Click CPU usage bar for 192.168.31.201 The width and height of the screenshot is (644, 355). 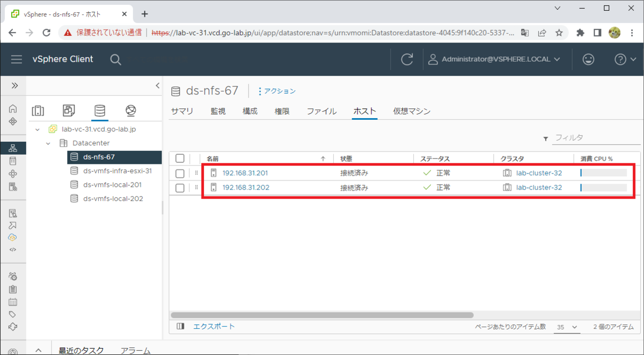[x=603, y=173]
